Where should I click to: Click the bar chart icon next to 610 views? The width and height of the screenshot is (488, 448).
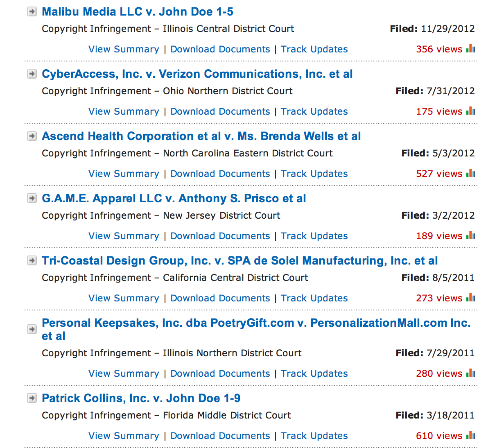click(471, 435)
